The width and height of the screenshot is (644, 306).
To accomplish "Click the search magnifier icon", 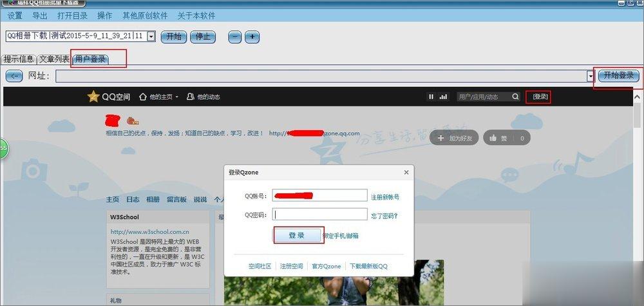I will point(515,97).
